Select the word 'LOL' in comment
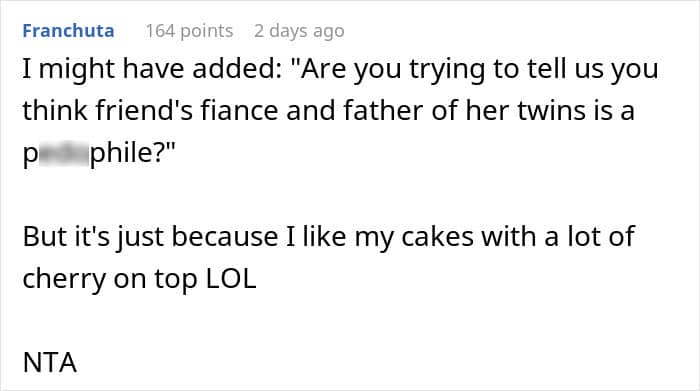 tap(231, 279)
